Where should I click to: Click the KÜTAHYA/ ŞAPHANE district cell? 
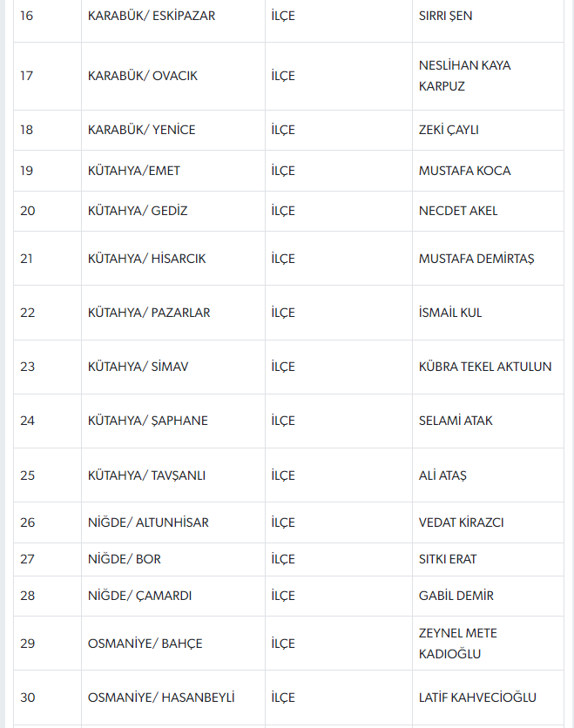(x=172, y=421)
